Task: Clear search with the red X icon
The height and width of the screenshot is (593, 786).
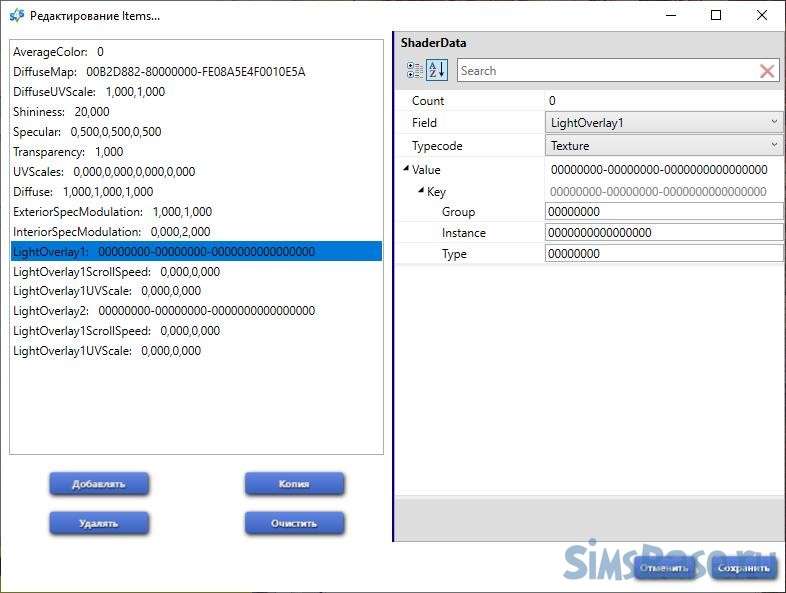Action: coord(767,71)
